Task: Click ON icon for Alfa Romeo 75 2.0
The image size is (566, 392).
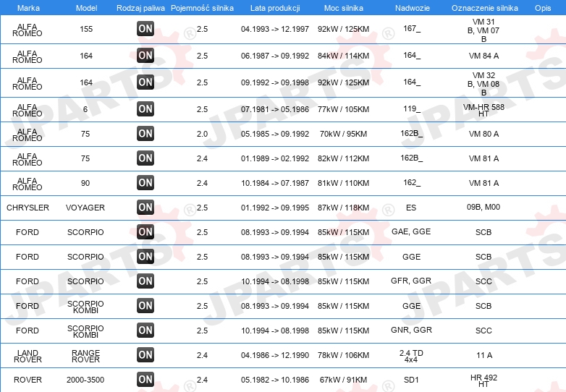Action: click(145, 133)
